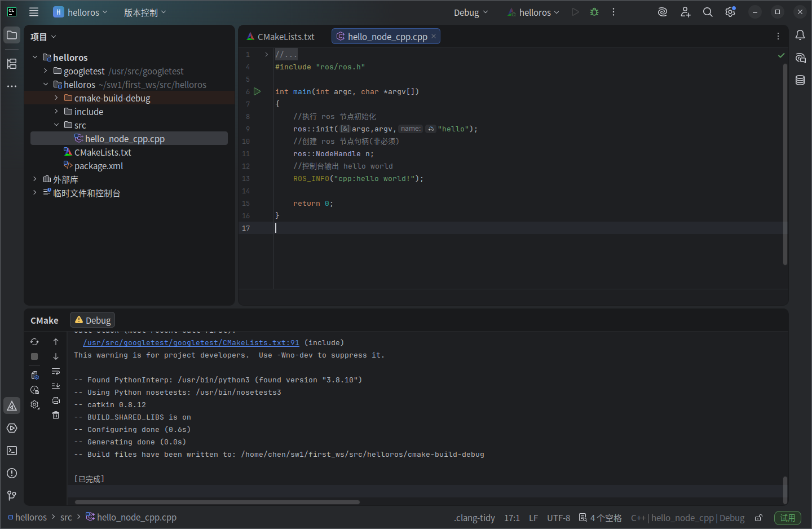Open AI chat tool window icon
Viewport: 812px width, 529px height.
point(800,58)
